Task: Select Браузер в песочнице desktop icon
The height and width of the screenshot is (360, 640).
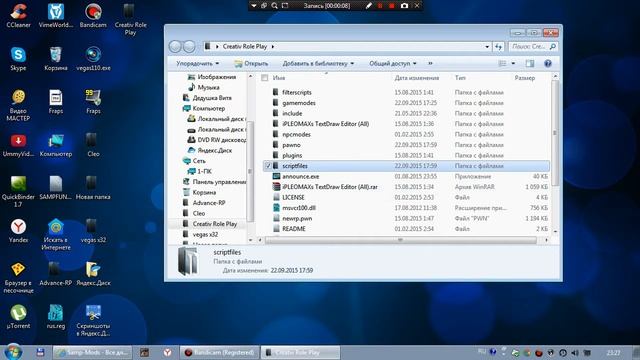Action: (18, 278)
